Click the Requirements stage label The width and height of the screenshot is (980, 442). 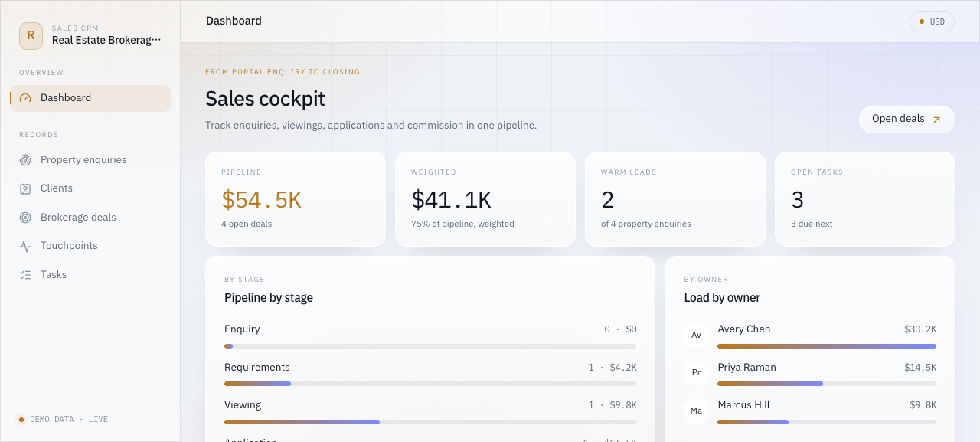pyautogui.click(x=257, y=368)
